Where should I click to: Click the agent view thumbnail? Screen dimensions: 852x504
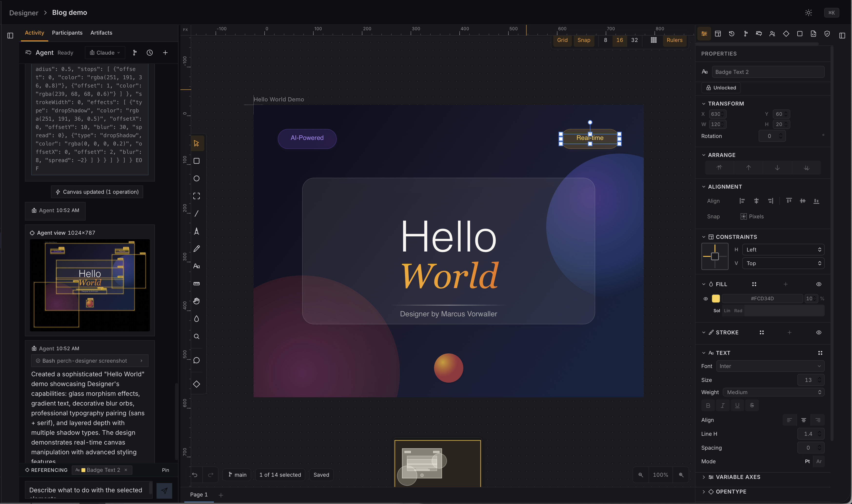point(90,285)
